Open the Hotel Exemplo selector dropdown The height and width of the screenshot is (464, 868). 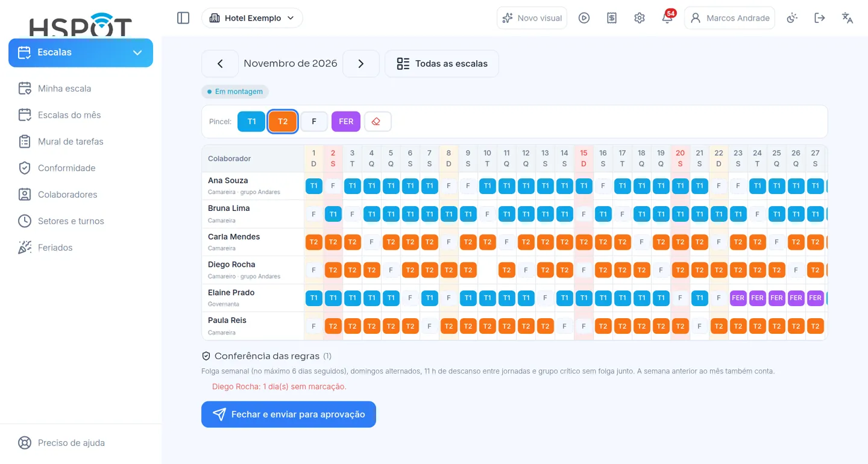point(252,18)
